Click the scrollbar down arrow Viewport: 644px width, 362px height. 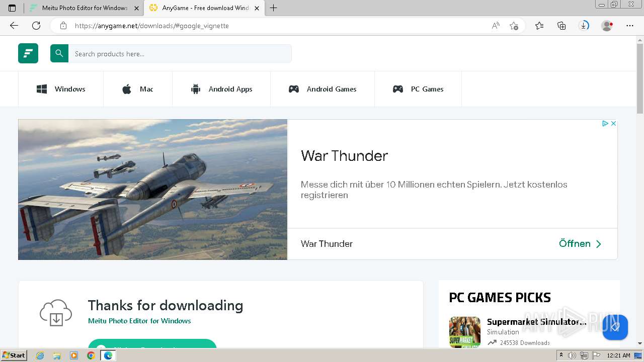(x=640, y=343)
